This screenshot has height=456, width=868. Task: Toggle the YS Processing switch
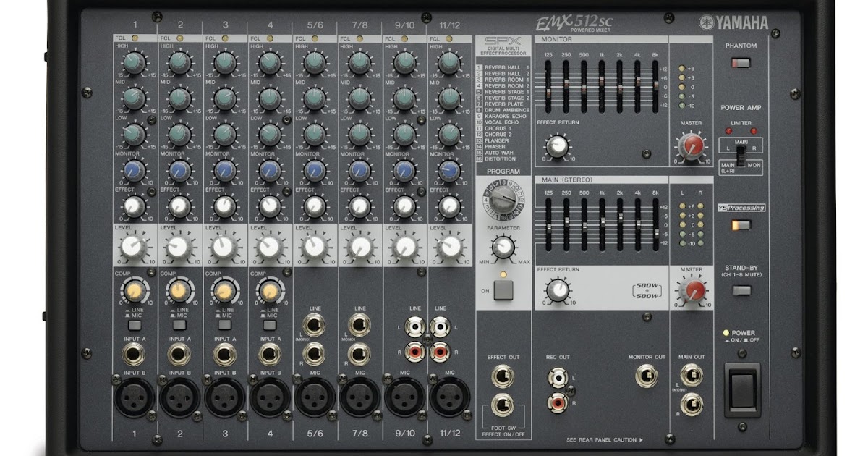click(740, 224)
